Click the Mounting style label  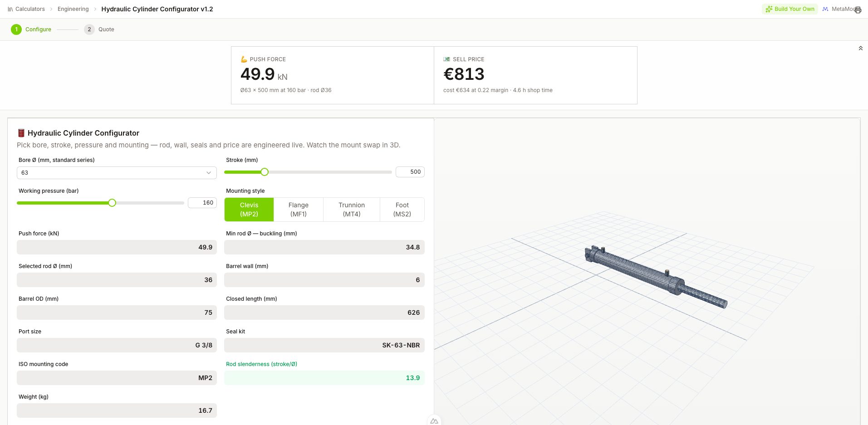245,191
